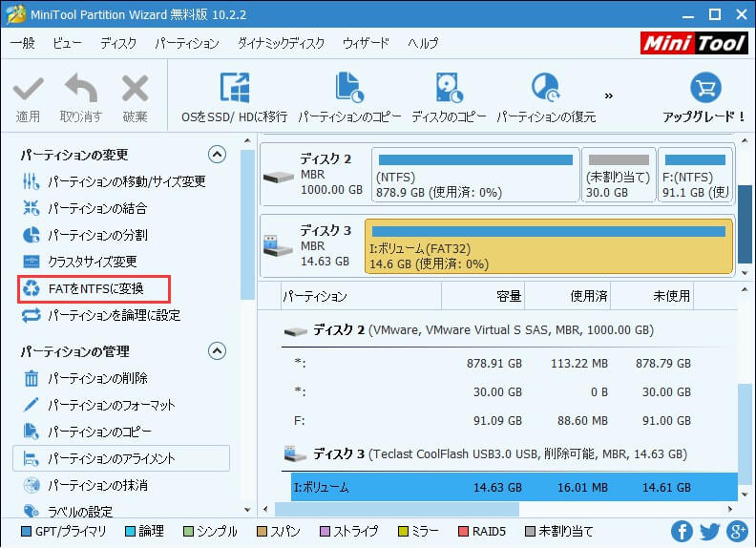Click the partition list horizontal scrollbar

pyautogui.click(x=397, y=509)
